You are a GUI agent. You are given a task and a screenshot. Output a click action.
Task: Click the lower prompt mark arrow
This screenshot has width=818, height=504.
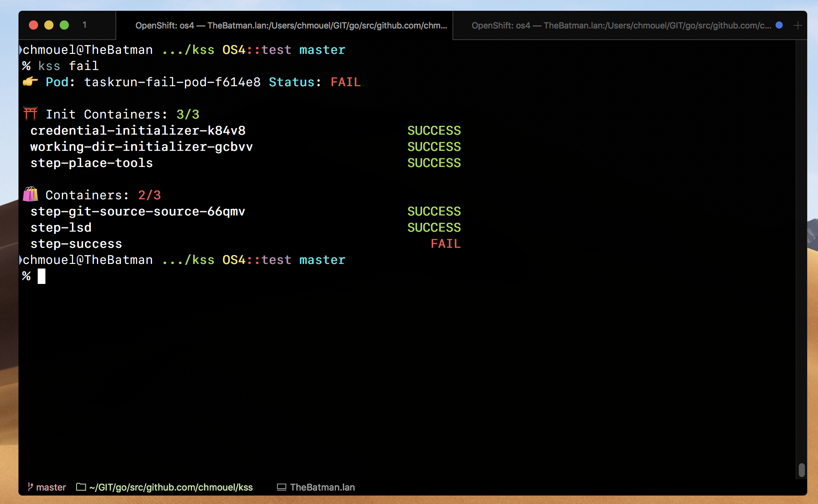point(20,260)
